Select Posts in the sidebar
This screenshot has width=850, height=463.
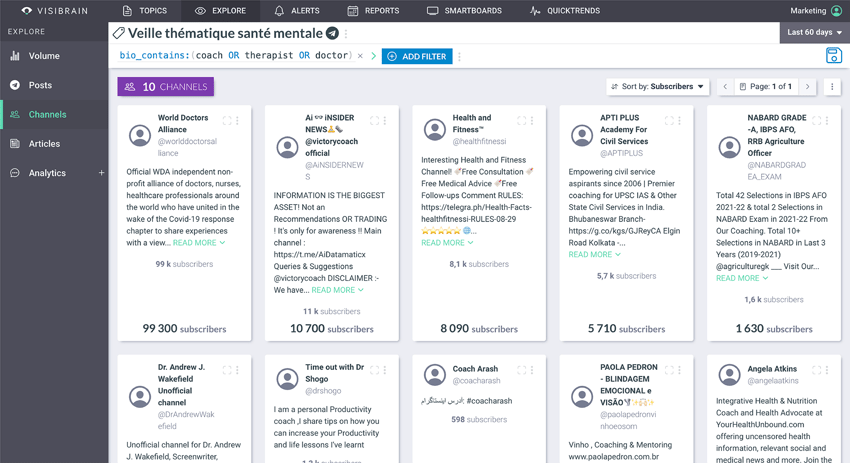(x=54, y=85)
